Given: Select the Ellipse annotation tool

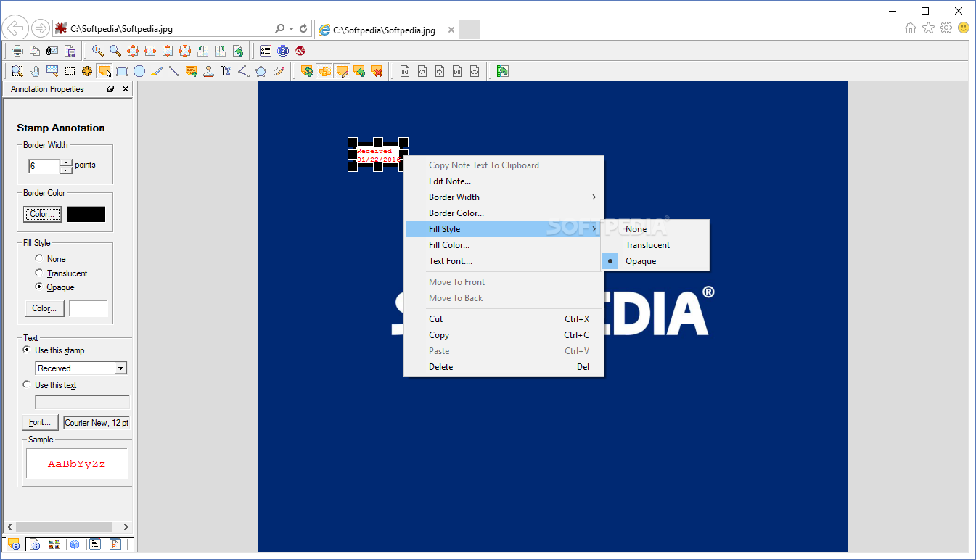Looking at the screenshot, I should 139,71.
